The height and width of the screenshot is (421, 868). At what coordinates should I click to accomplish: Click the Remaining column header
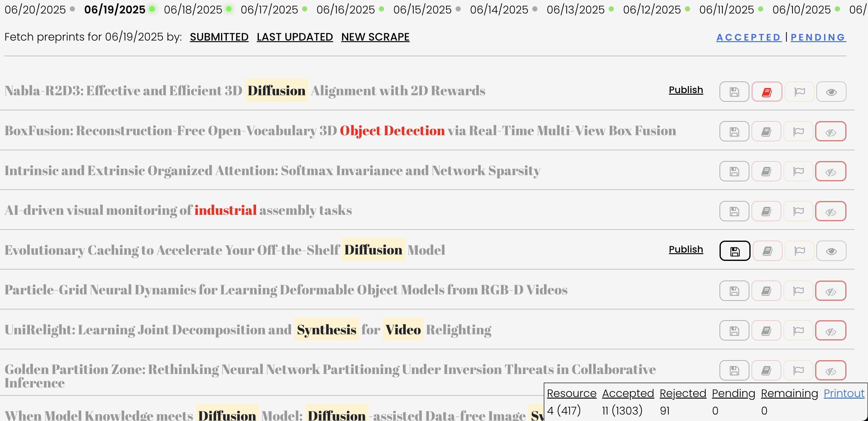click(x=789, y=393)
